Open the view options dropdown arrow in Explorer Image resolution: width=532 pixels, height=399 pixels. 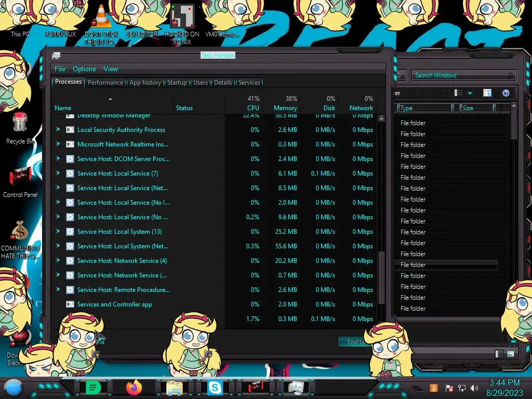click(x=470, y=93)
